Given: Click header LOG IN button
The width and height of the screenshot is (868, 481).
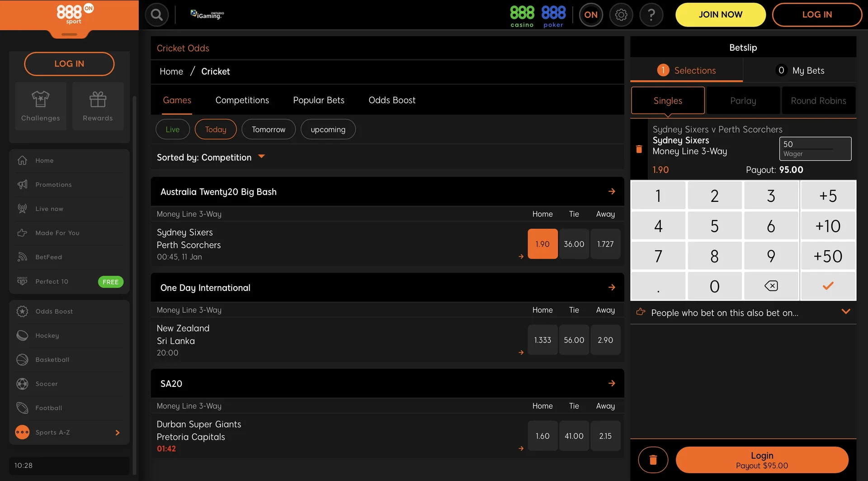Looking at the screenshot, I should [x=816, y=14].
